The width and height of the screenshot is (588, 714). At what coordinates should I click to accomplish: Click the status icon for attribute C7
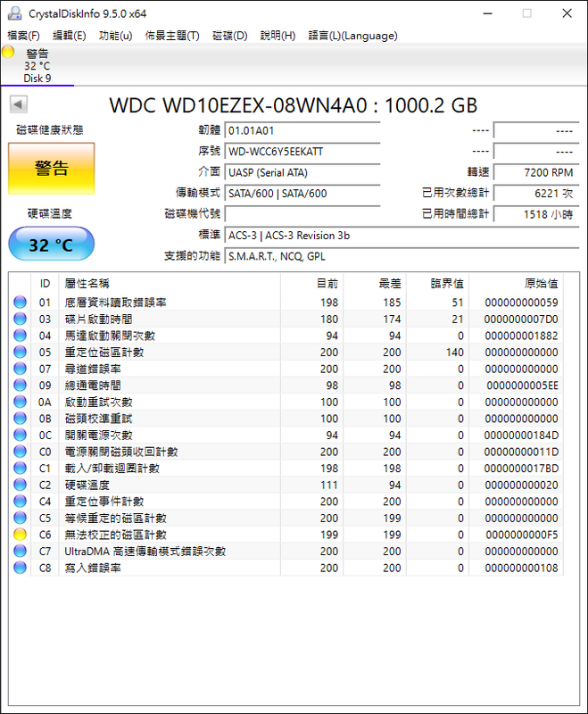[20, 551]
